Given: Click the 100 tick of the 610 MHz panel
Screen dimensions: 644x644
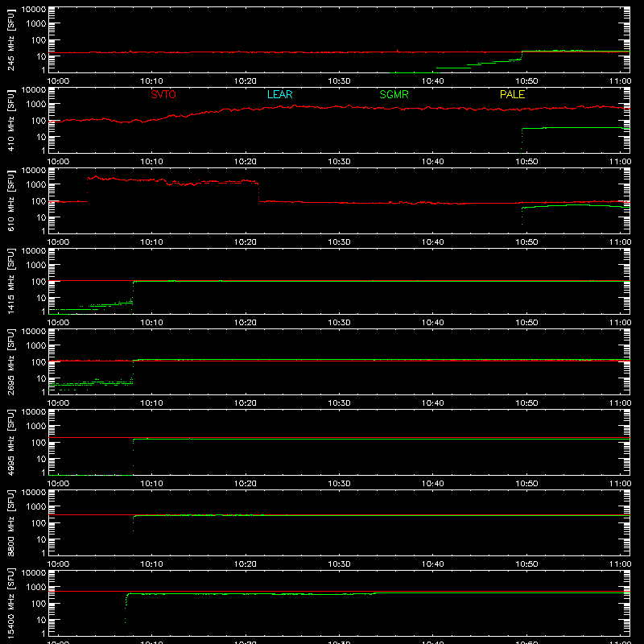Looking at the screenshot, I should pos(38,201).
